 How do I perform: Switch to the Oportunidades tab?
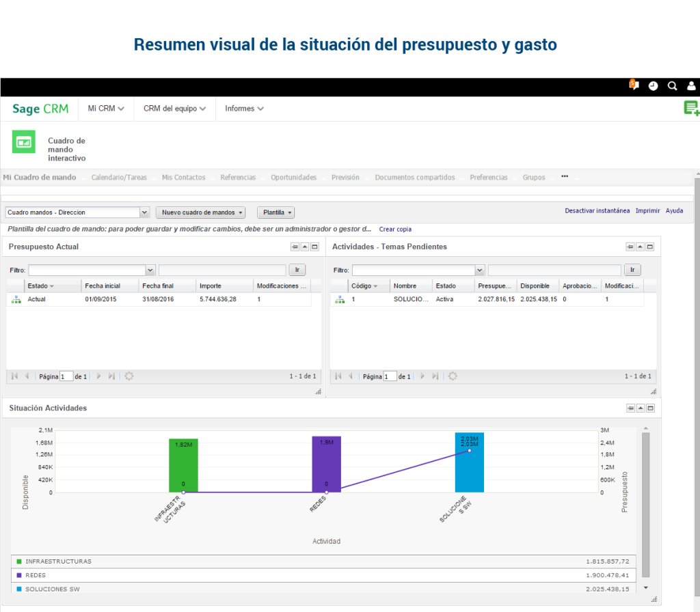pos(293,178)
